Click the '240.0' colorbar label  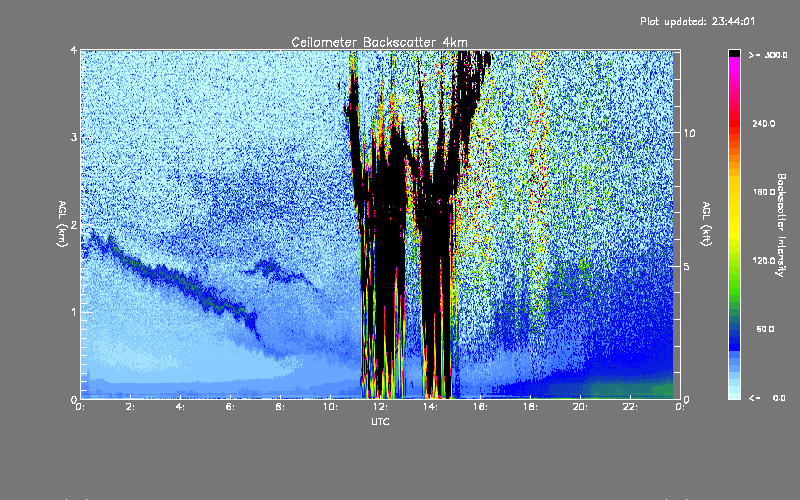pos(764,123)
